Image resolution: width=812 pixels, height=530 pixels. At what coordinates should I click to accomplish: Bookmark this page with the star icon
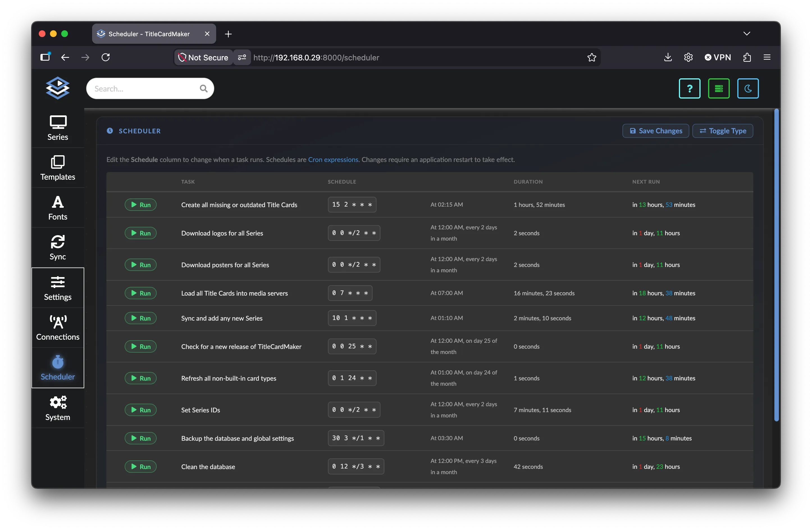pos(592,57)
